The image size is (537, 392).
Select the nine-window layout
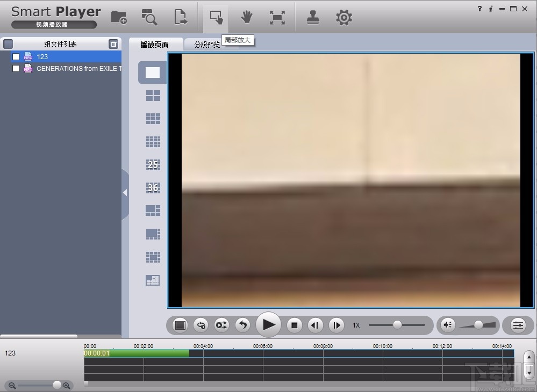(x=153, y=118)
